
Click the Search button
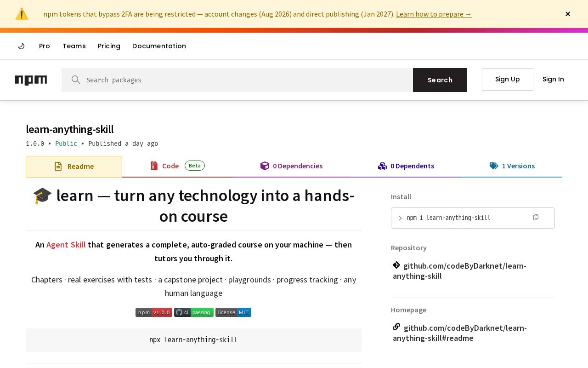(440, 80)
